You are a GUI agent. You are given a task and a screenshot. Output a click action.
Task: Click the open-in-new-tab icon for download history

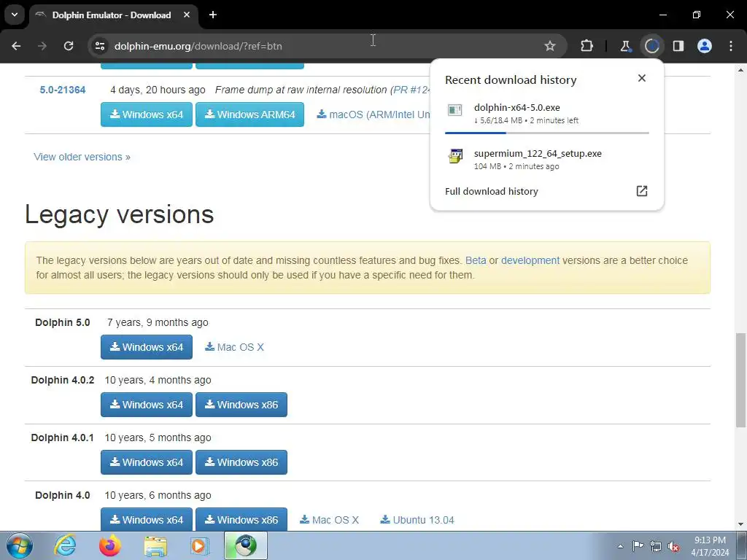tap(642, 191)
